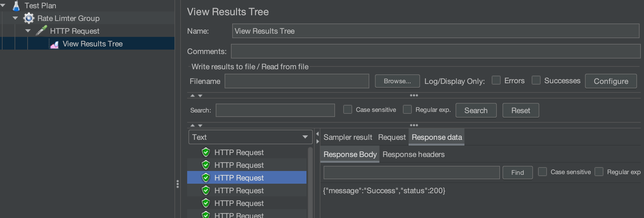This screenshot has width=644, height=218.
Task: Collapse the Test Plan tree node
Action: [3, 5]
